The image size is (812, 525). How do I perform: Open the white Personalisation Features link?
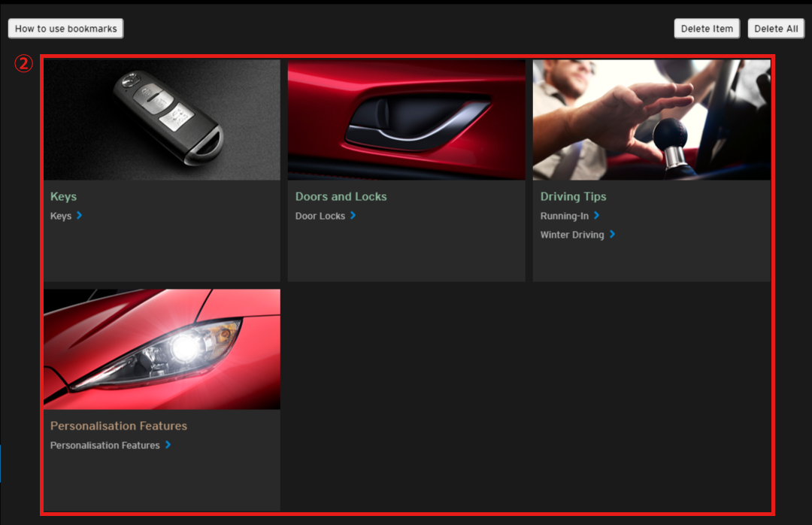pyautogui.click(x=105, y=445)
